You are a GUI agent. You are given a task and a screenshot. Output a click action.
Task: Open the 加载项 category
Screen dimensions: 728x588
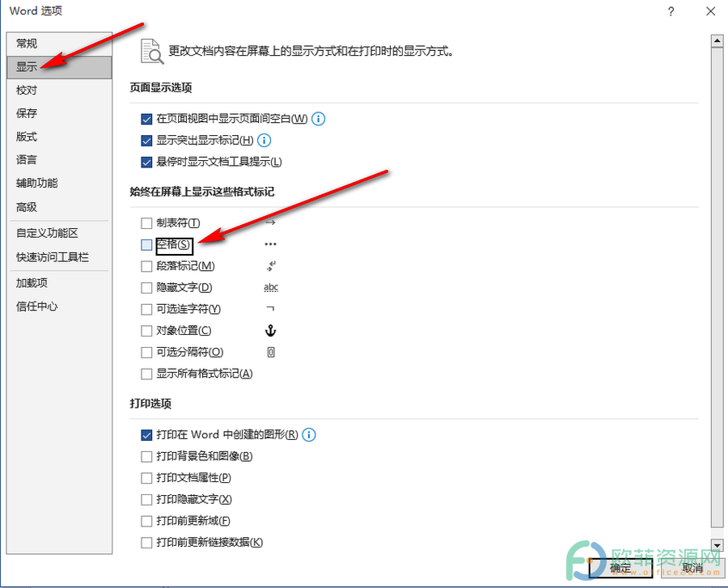click(x=59, y=283)
